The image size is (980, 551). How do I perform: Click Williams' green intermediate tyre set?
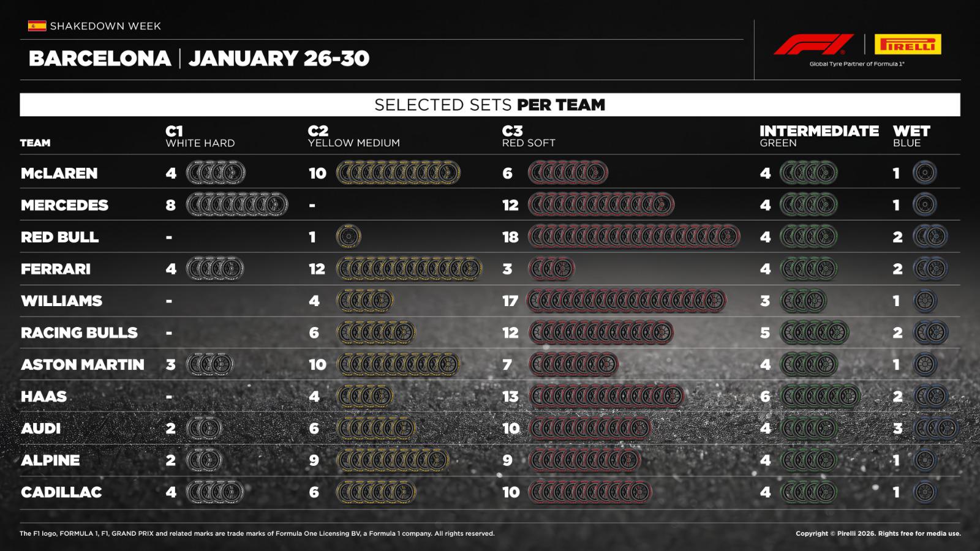point(803,301)
